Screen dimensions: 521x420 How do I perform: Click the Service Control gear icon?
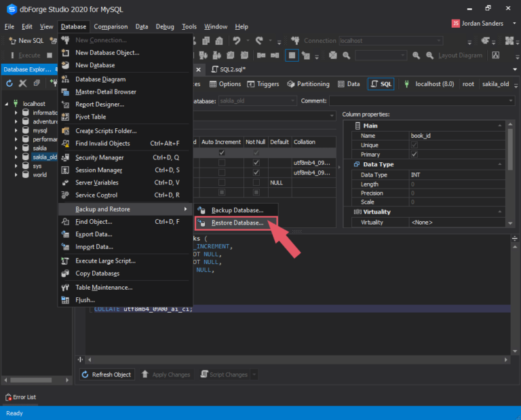tap(65, 195)
